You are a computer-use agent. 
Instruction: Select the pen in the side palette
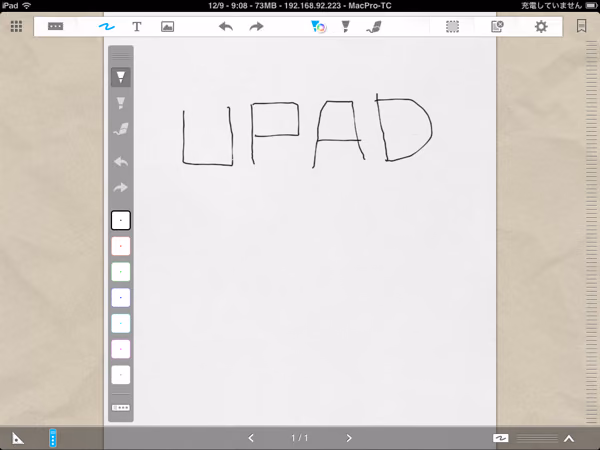[121, 77]
